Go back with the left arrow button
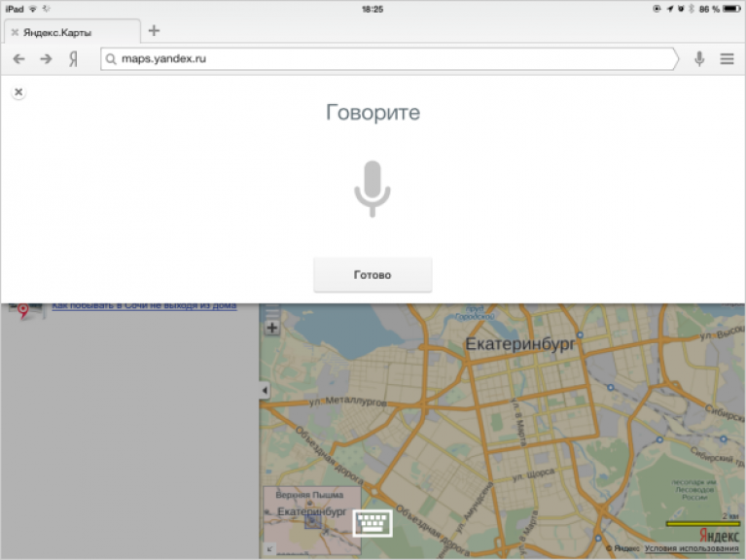The width and height of the screenshot is (746, 560). 19,59
